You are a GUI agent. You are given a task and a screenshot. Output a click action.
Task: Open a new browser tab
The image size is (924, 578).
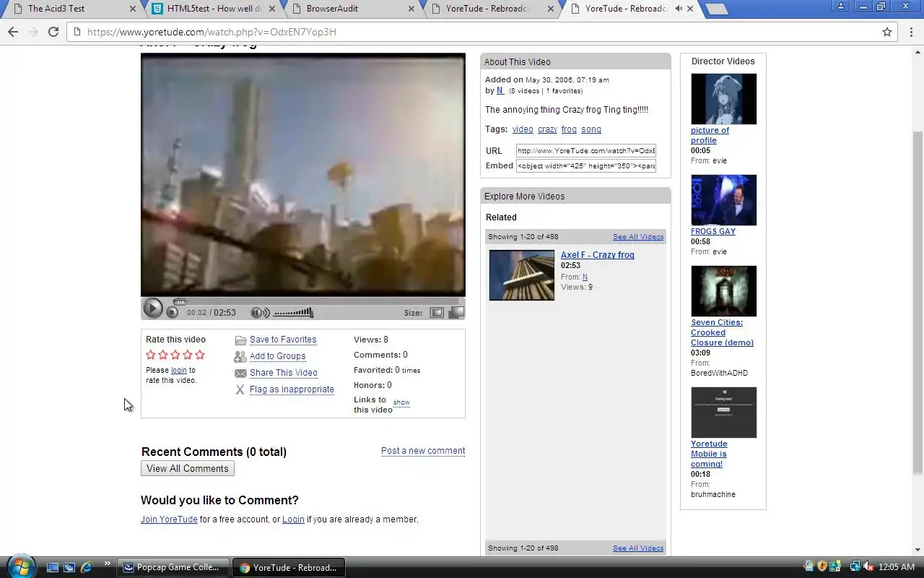coord(715,9)
